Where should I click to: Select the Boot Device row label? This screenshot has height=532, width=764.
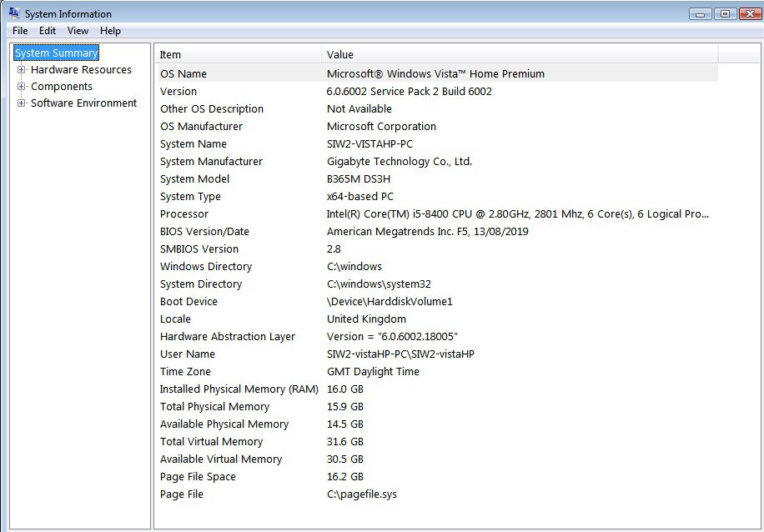click(188, 302)
